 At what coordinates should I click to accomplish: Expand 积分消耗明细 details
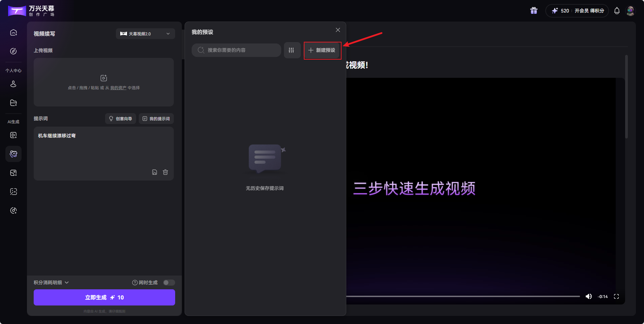(x=51, y=283)
